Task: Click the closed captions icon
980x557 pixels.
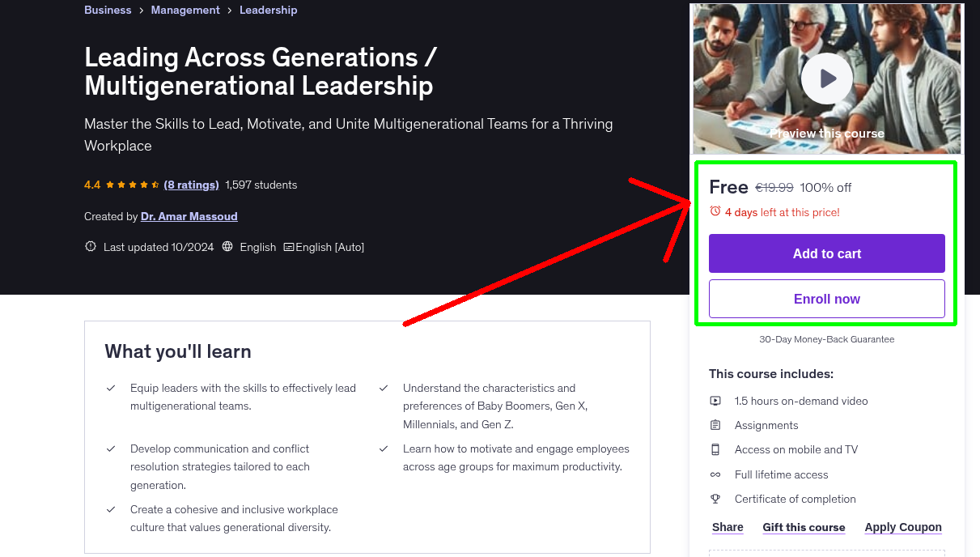Action: coord(288,247)
